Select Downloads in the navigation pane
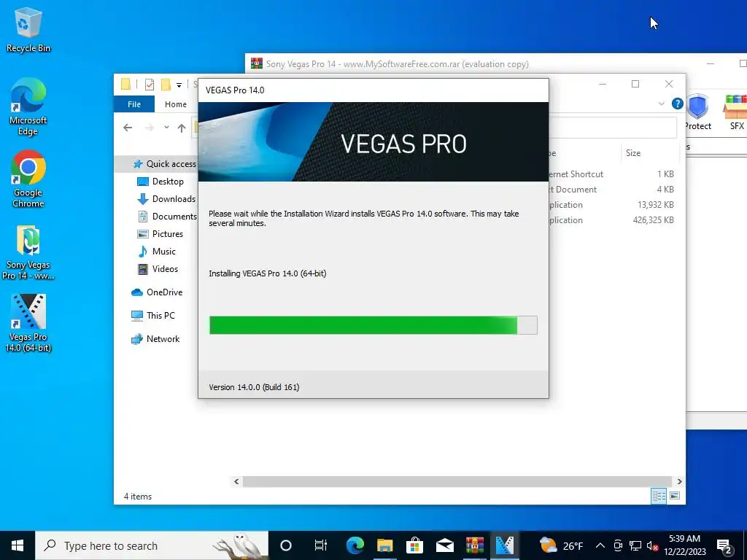Viewport: 747px width, 560px height. [x=166, y=199]
